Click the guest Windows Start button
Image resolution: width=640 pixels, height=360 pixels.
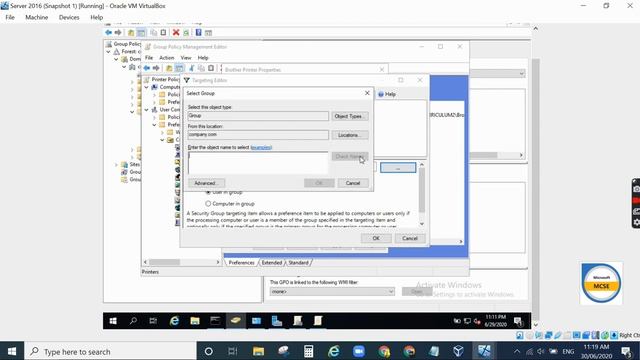113,321
